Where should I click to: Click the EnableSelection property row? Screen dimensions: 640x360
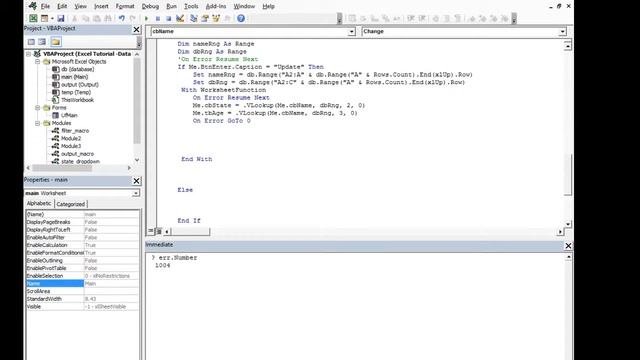point(82,276)
